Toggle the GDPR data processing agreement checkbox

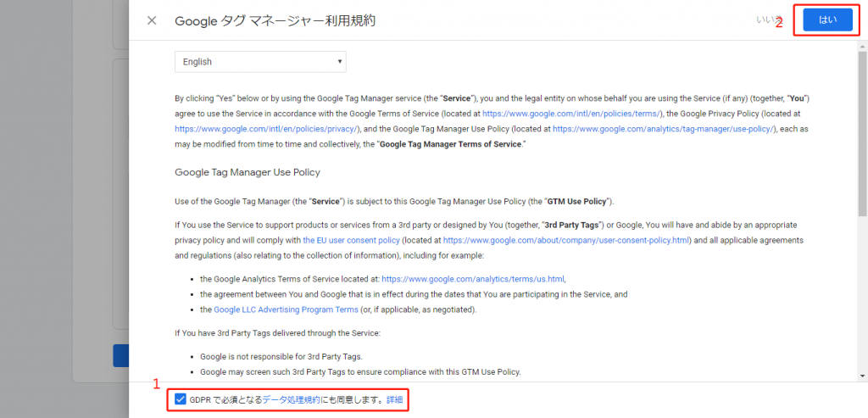(x=180, y=399)
